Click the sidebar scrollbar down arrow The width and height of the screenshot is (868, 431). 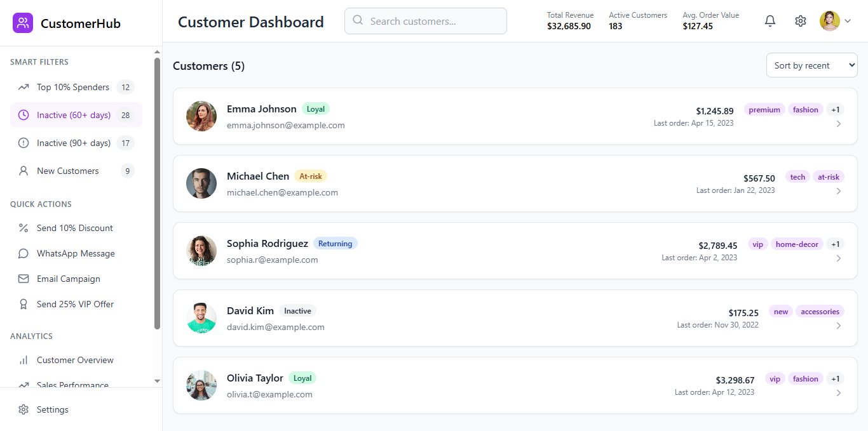[157, 381]
